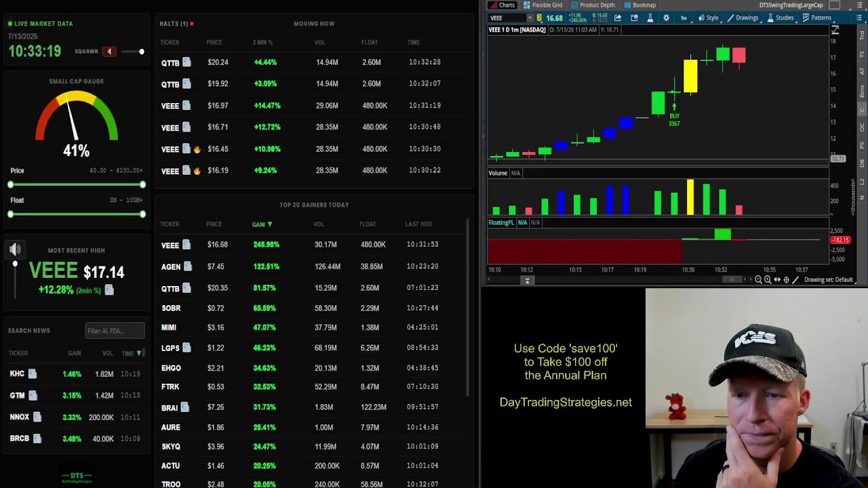The image size is (868, 488).
Task: Toggle the N sidebar panel
Action: pyautogui.click(x=863, y=197)
